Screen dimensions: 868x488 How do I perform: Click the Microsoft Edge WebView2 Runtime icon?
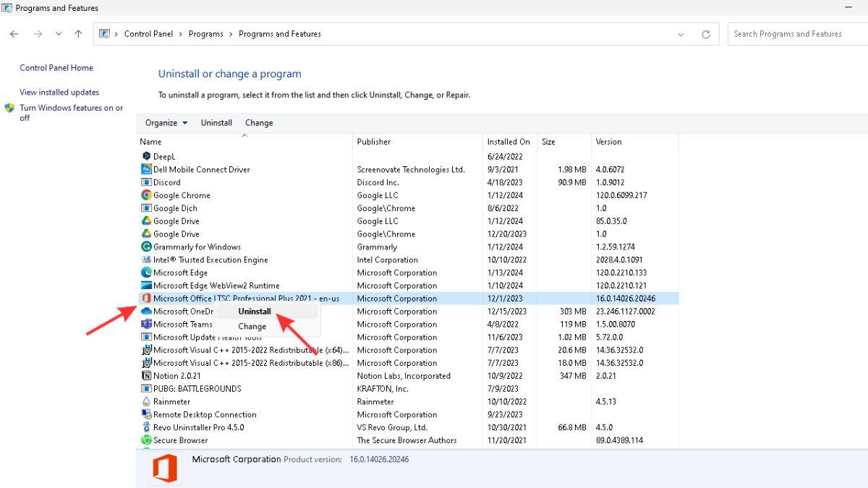[146, 286]
